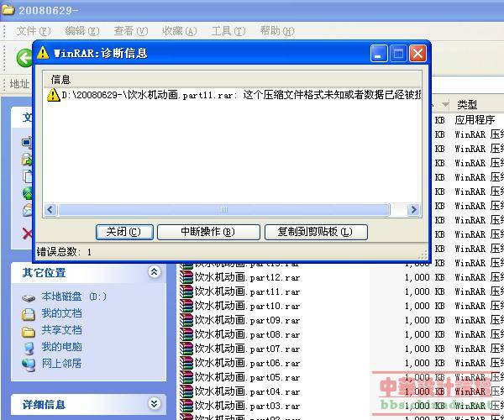Screen dimensions: 504x420
Task: Click the RAR archive icon of part07.rar
Action: coord(186,349)
